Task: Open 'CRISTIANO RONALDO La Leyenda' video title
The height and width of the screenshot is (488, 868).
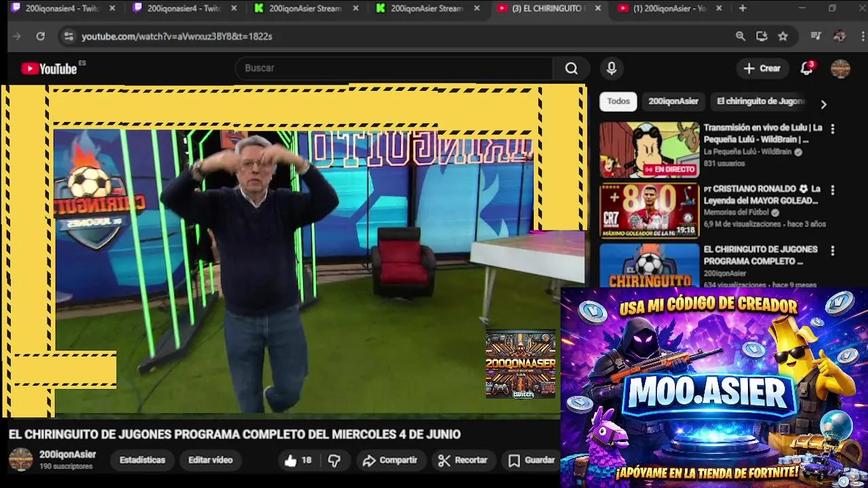Action: pos(763,195)
